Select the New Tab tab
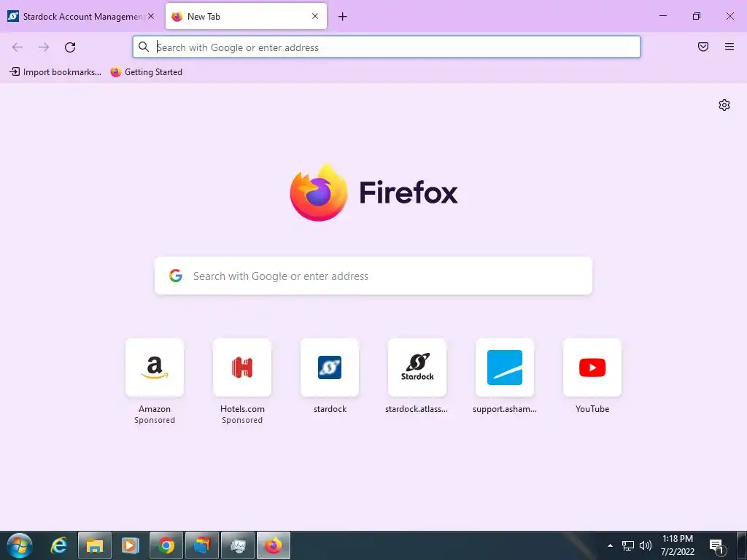The height and width of the screenshot is (560, 747). coord(246,17)
